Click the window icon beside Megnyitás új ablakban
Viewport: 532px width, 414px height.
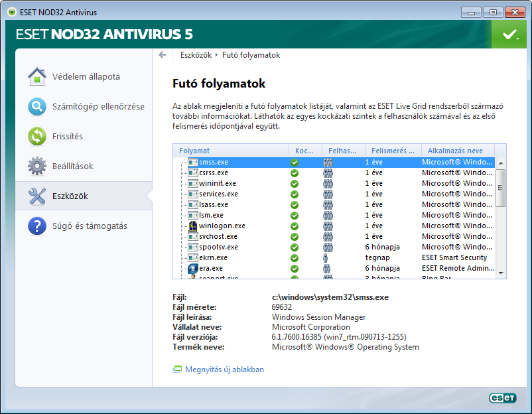click(177, 370)
